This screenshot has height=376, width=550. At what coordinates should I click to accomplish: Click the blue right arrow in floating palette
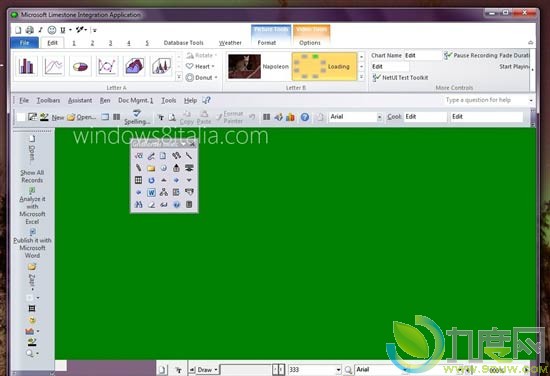(x=176, y=180)
